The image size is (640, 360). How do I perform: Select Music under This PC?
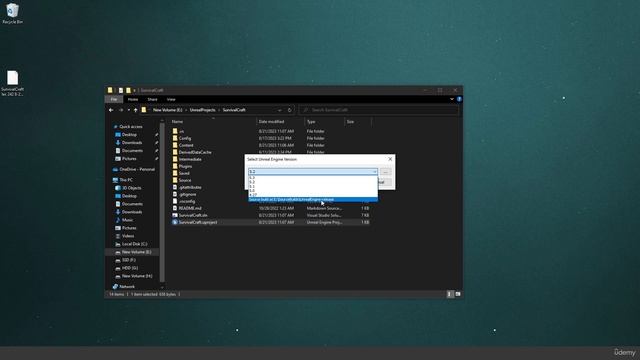pyautogui.click(x=127, y=220)
